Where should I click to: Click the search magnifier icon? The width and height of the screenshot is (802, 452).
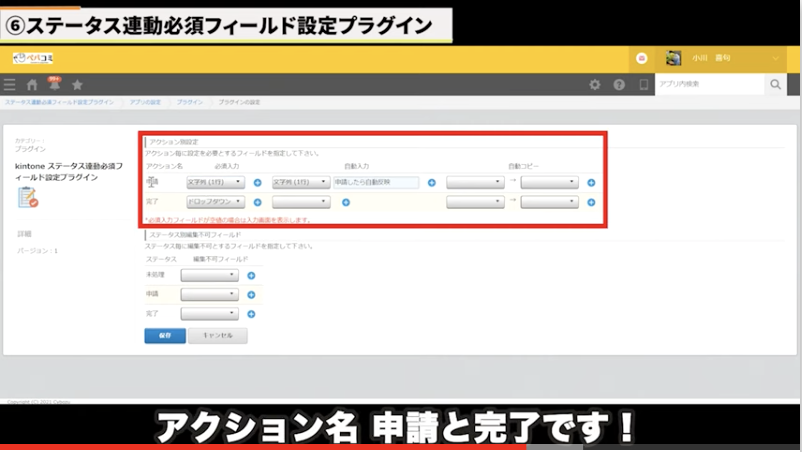[x=775, y=85]
